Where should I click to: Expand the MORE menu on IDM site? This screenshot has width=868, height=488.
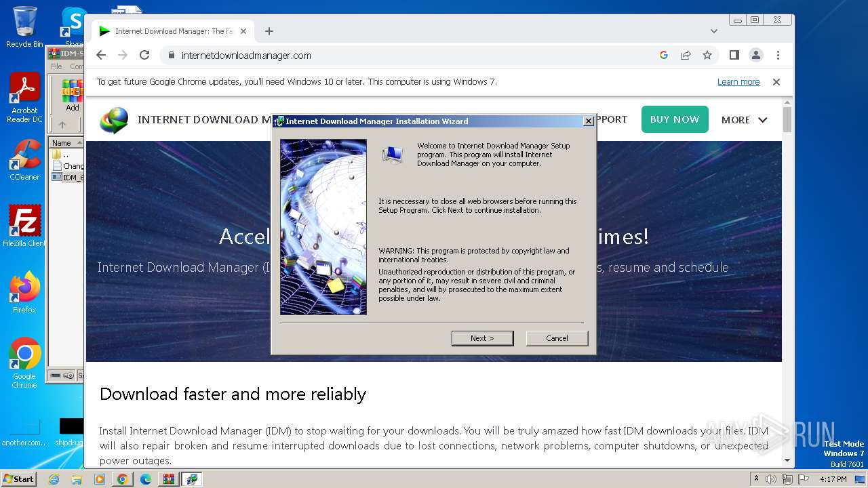744,120
